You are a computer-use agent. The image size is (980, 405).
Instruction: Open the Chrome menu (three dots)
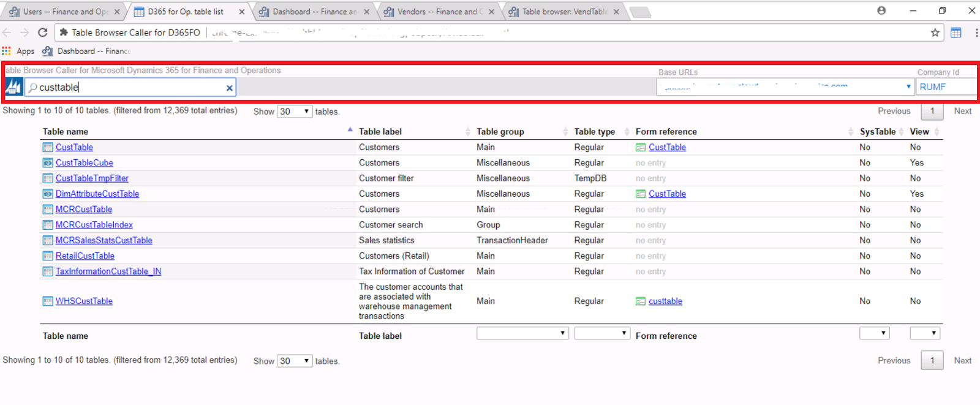point(976,32)
